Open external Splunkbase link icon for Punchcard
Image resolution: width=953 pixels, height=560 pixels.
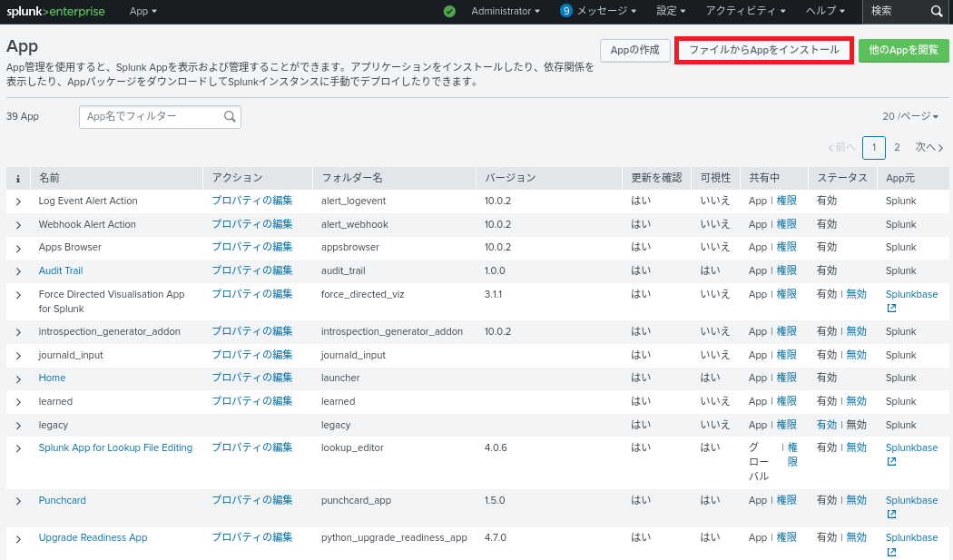pyautogui.click(x=890, y=515)
